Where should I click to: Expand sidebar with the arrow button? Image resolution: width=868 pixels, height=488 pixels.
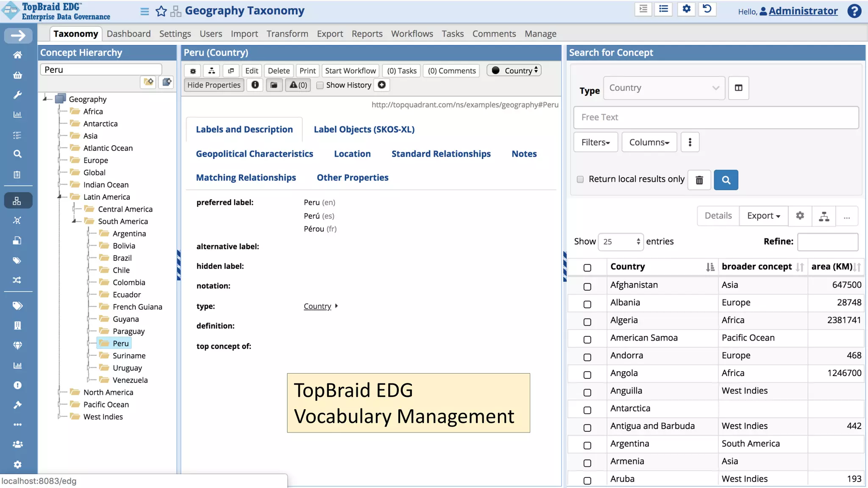pos(18,35)
